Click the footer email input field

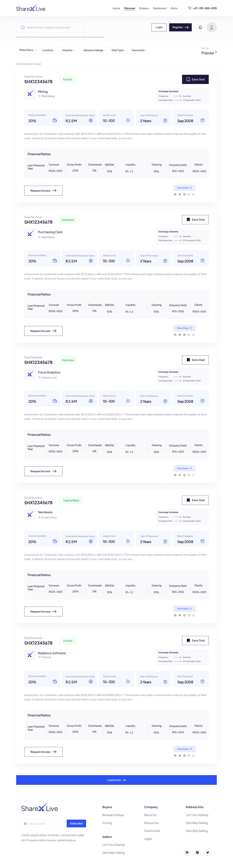pos(43,823)
